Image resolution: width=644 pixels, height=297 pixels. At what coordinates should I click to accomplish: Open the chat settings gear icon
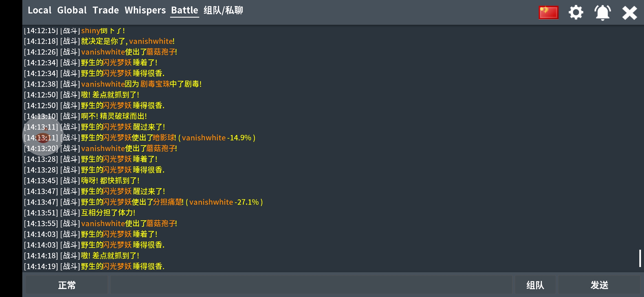pyautogui.click(x=576, y=12)
